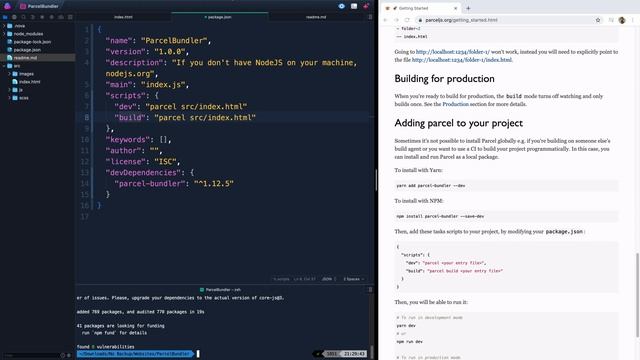Collapse the src folder
This screenshot has height=360, width=640.
click(x=4, y=66)
